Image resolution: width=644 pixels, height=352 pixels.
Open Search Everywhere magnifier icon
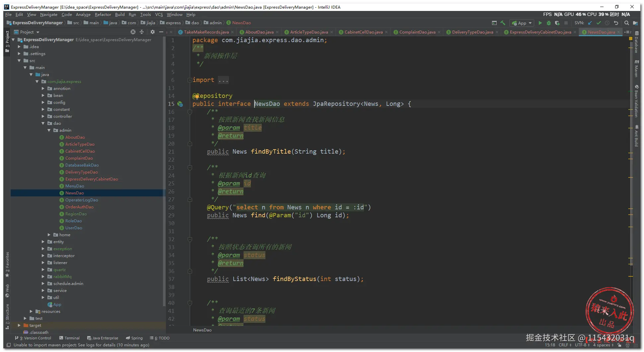[626, 23]
